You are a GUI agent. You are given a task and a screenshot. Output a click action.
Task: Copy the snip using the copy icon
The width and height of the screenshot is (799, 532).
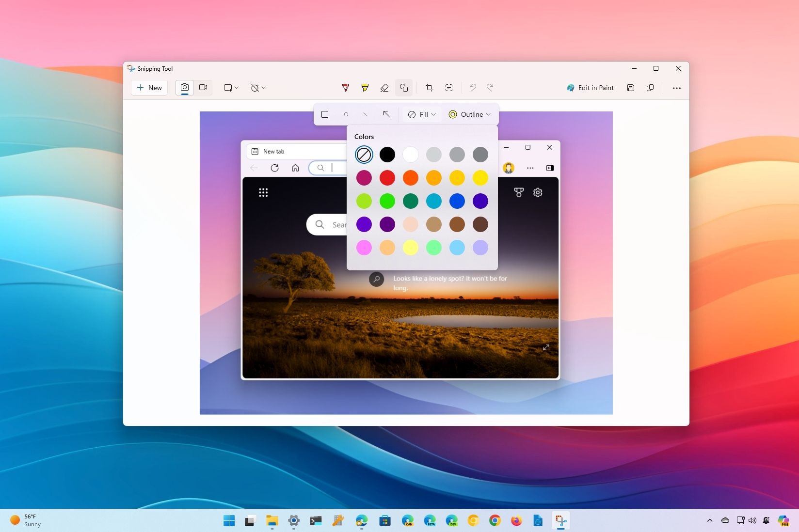tap(650, 88)
